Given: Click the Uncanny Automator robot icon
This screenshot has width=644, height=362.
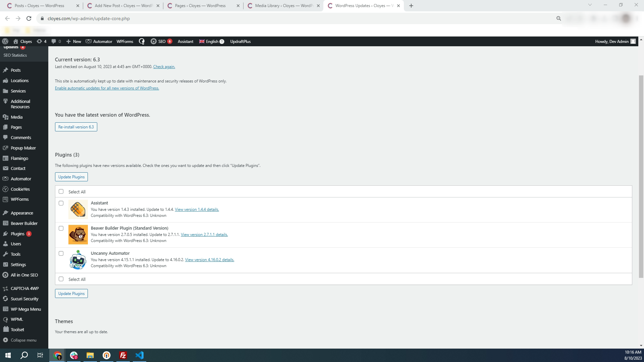Looking at the screenshot, I should pos(78,260).
